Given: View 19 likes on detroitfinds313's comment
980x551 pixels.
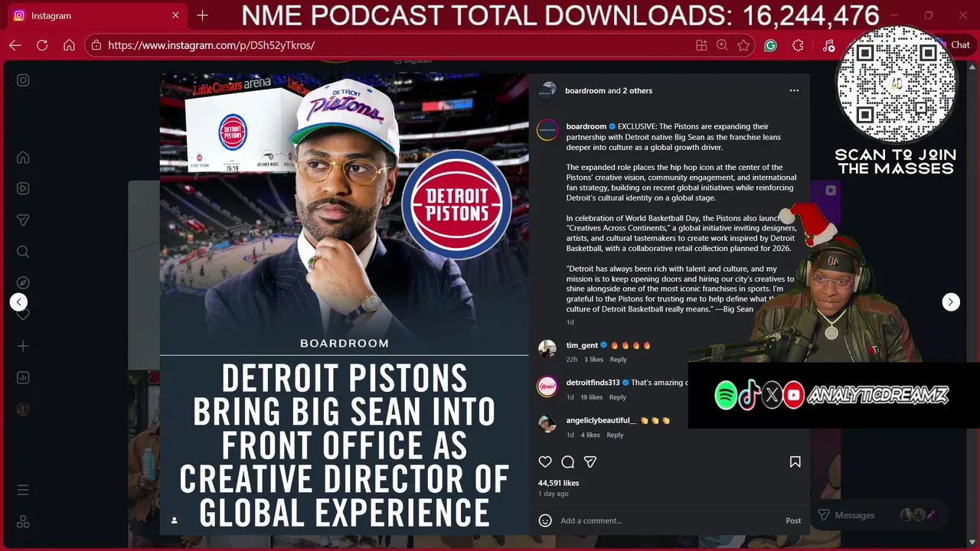Looking at the screenshot, I should [x=591, y=397].
